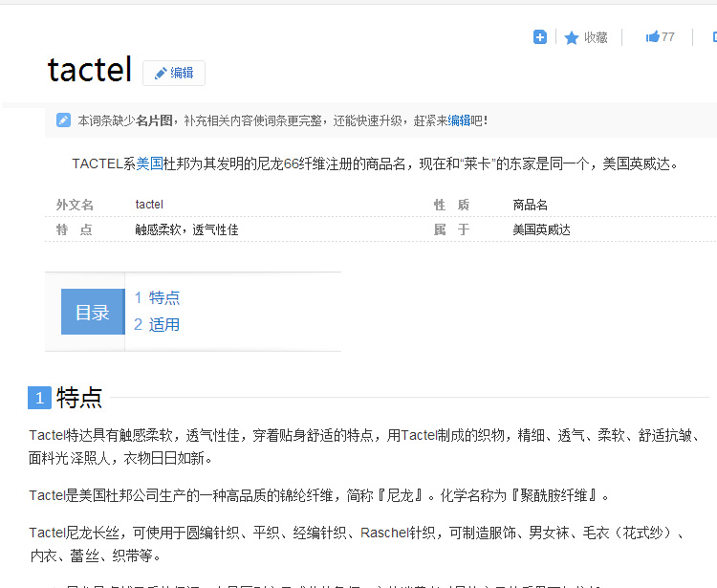
Task: Click the 外文名 label in the info table
Action: tap(75, 205)
